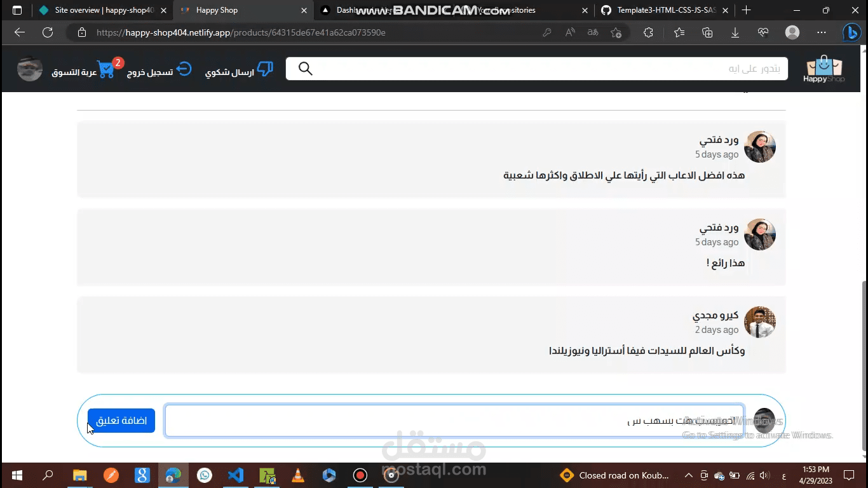Open browser Extensions puzzle icon

[648, 32]
